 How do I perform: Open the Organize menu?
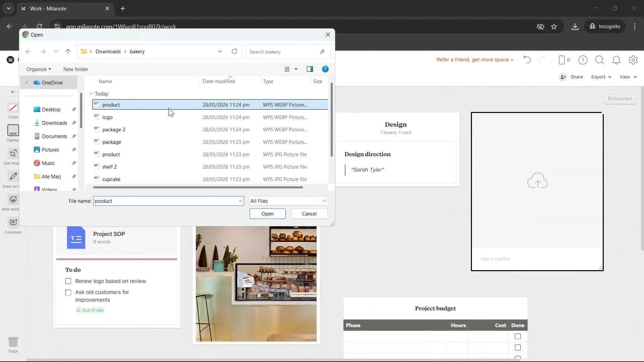pos(39,69)
